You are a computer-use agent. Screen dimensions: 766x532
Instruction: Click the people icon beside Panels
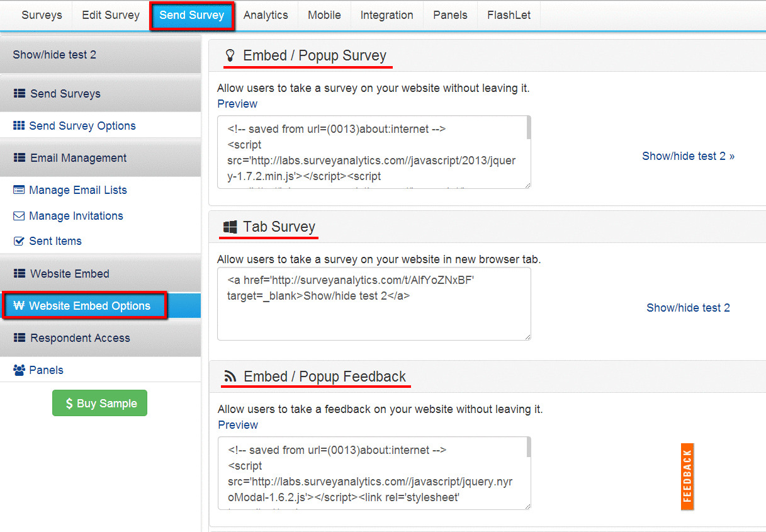coord(19,370)
